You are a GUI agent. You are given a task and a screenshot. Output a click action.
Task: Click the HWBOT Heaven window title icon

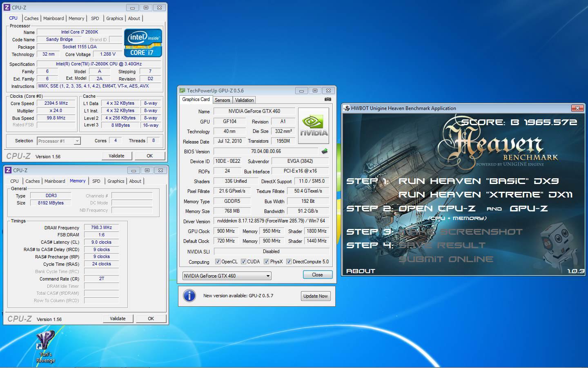347,108
